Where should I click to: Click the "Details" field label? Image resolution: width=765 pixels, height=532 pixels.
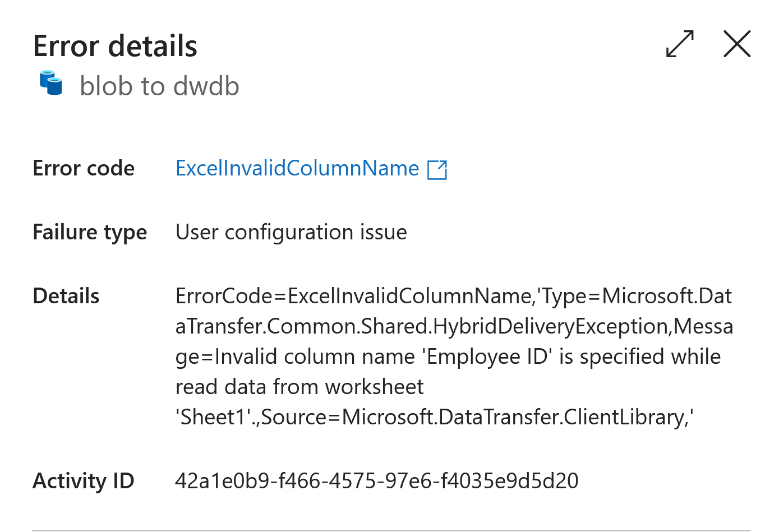click(66, 296)
